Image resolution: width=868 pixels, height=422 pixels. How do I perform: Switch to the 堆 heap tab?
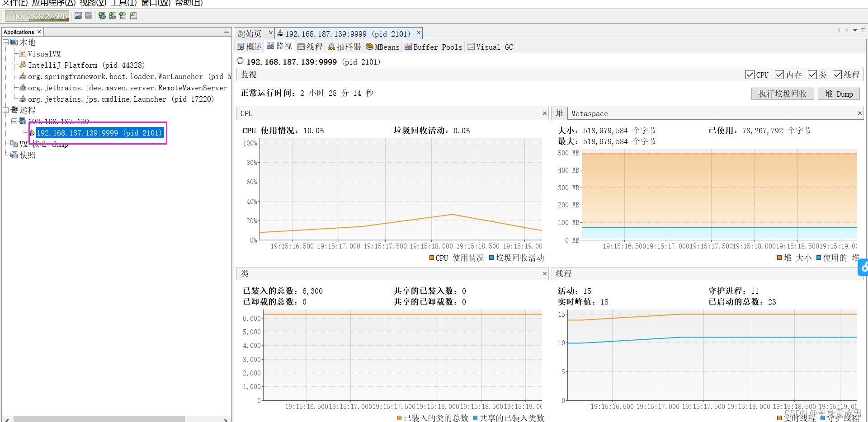[x=560, y=113]
